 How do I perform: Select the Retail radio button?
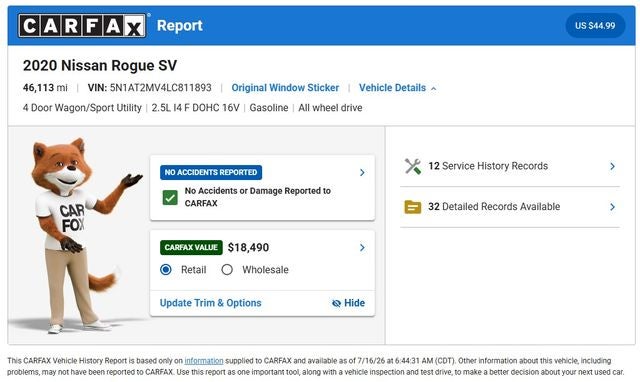[166, 270]
